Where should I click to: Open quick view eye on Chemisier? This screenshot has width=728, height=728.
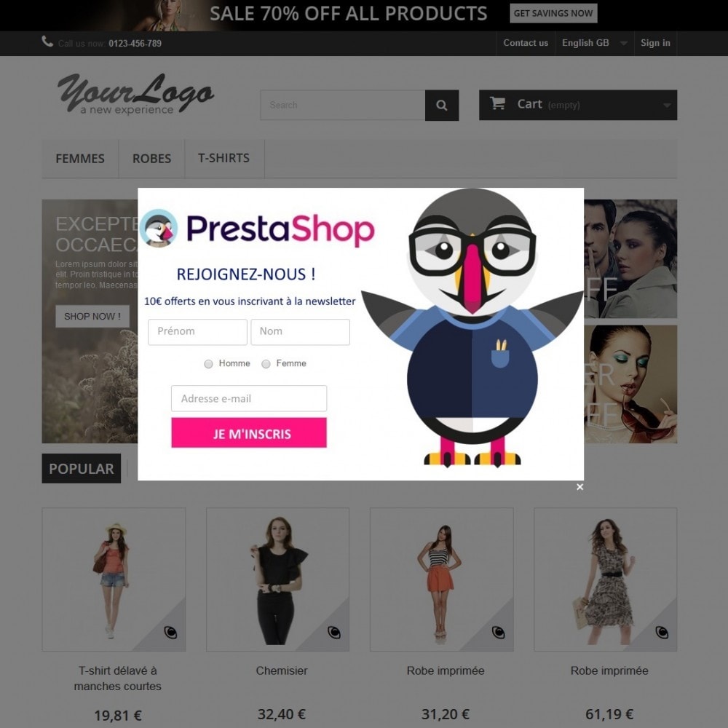[x=334, y=633]
